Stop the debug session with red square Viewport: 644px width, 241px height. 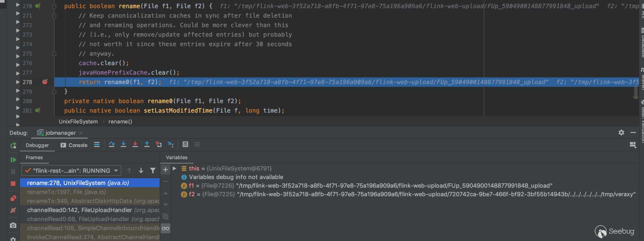[13, 184]
